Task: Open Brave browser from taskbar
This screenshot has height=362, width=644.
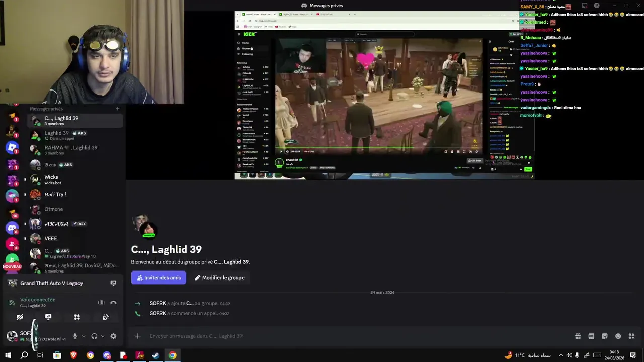Action: (x=74, y=355)
